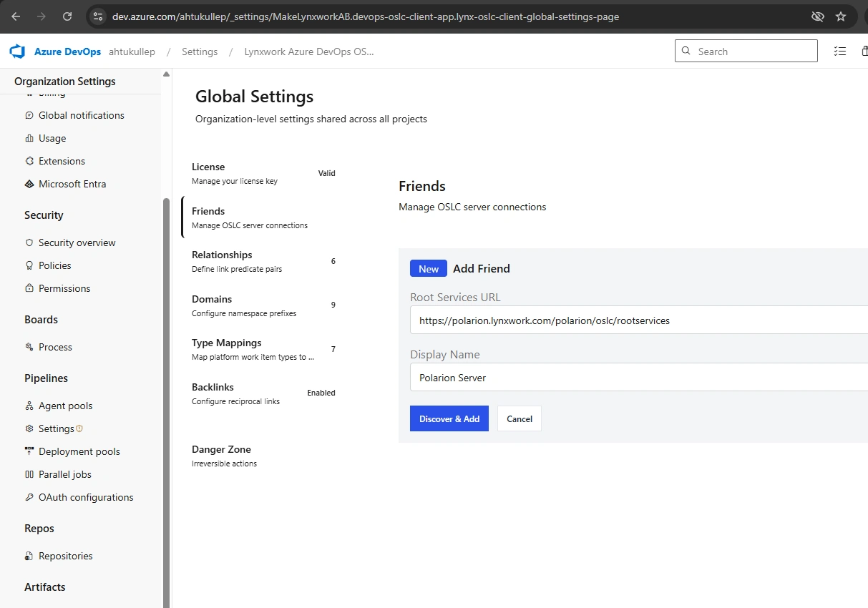Click the sidebar scroll-up arrow
The image size is (868, 608).
click(x=167, y=74)
